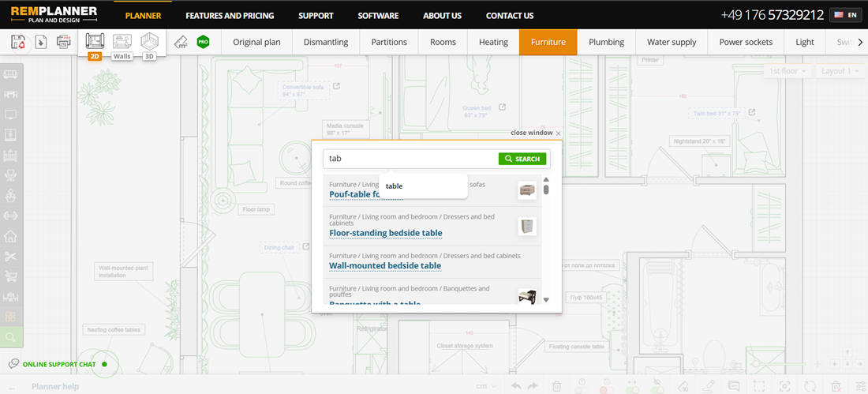868x394 pixels.
Task: Click the trash delete icon in bottom bar
Action: pos(556,386)
